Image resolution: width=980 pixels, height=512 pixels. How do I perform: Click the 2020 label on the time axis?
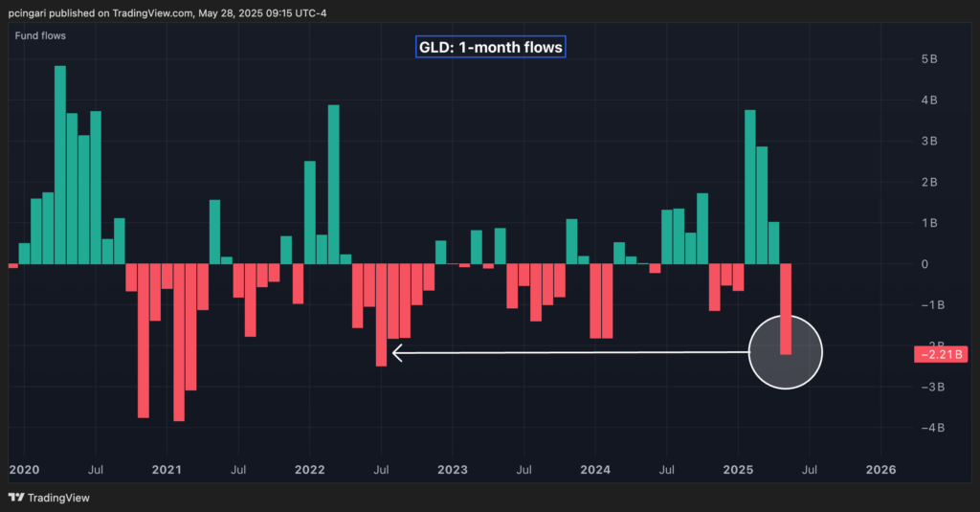[x=24, y=470]
